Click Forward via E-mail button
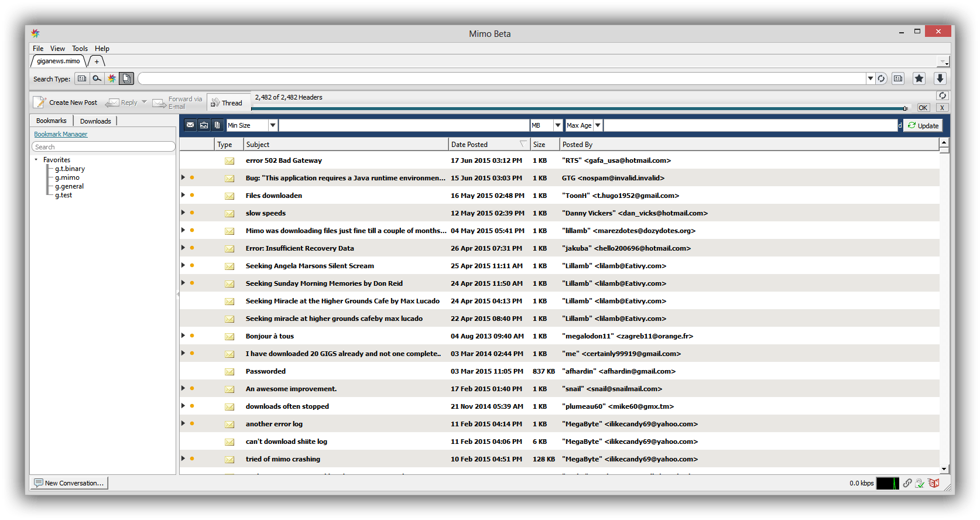 click(x=177, y=102)
